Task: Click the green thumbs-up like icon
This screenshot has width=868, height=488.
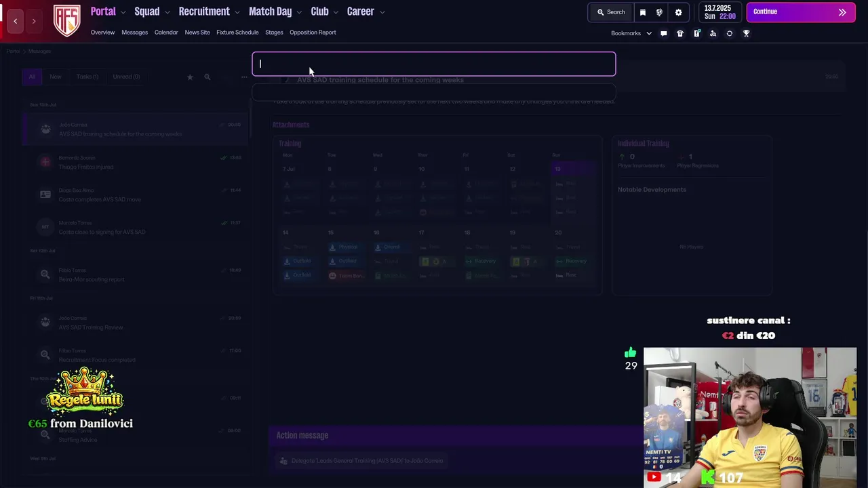Action: tap(631, 352)
